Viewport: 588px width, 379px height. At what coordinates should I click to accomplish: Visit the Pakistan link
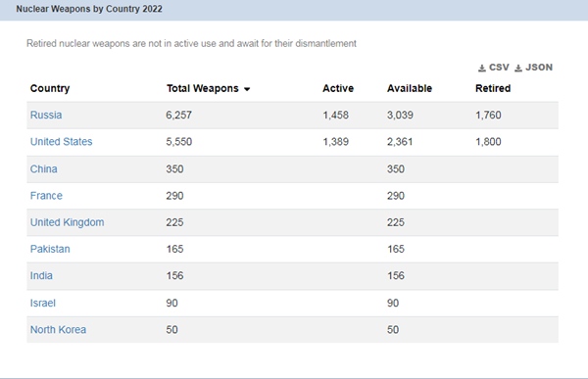pos(50,249)
